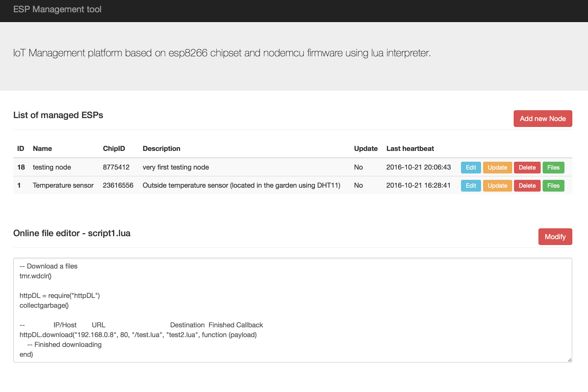Grab the textarea resize handle corner
The width and height of the screenshot is (588, 392).
[x=569, y=360]
